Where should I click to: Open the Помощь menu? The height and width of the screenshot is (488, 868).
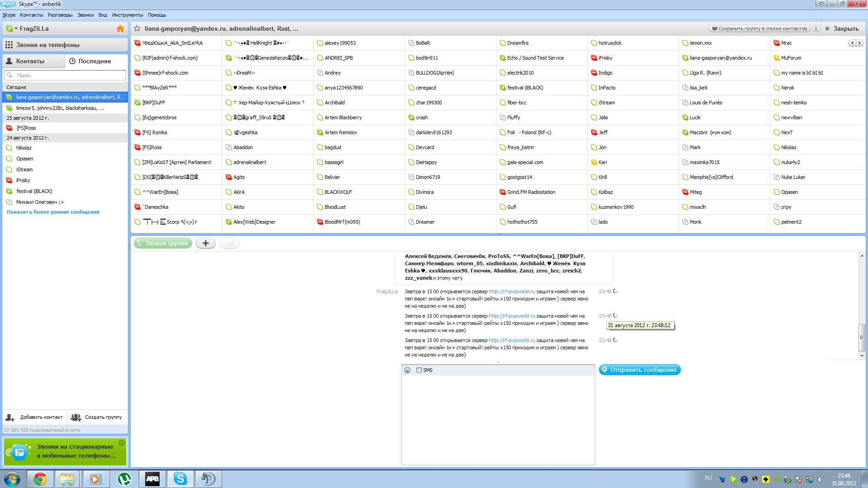click(157, 15)
